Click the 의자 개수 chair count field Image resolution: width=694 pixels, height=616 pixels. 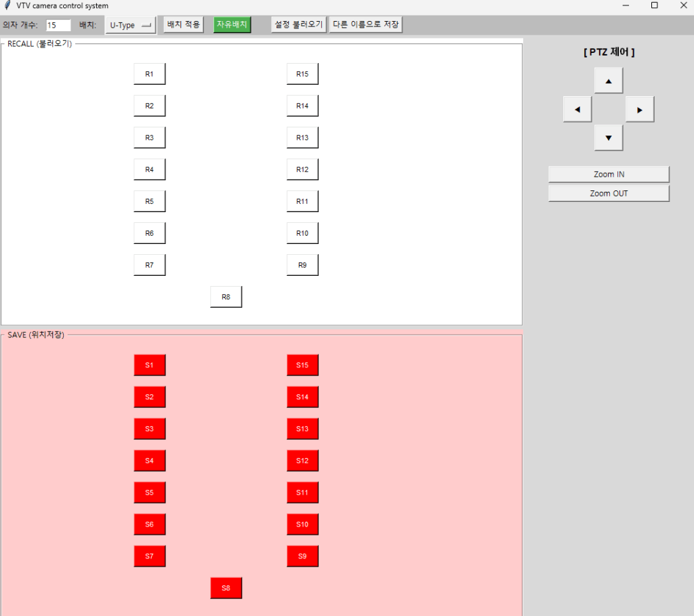(58, 25)
